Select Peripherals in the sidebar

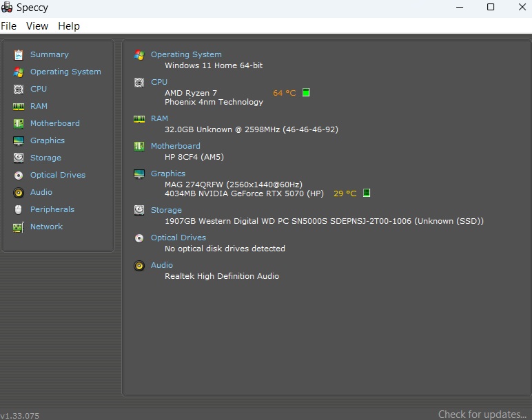pyautogui.click(x=52, y=209)
